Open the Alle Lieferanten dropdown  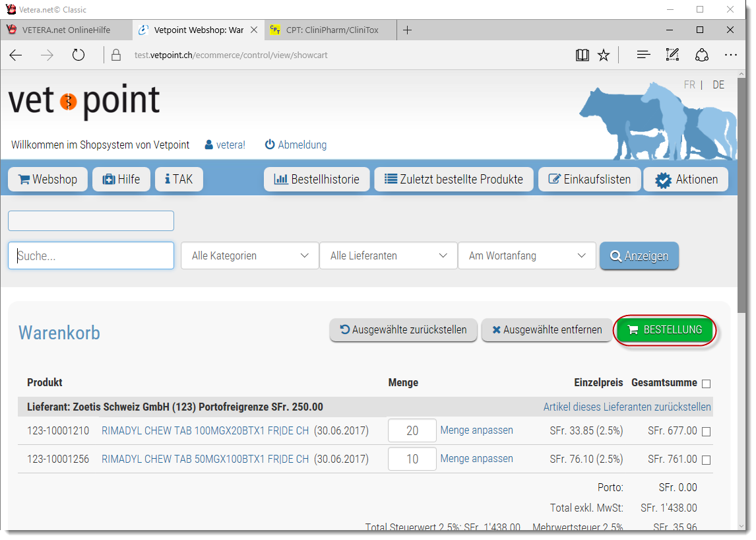(388, 255)
